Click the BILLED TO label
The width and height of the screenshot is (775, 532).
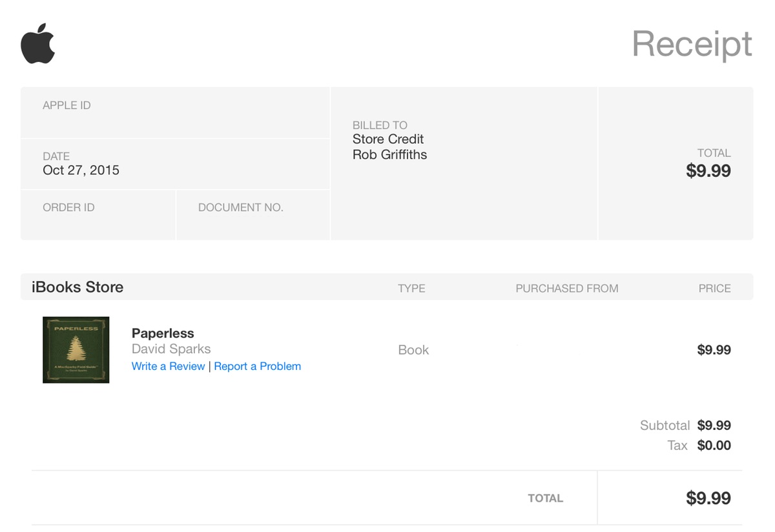(380, 125)
